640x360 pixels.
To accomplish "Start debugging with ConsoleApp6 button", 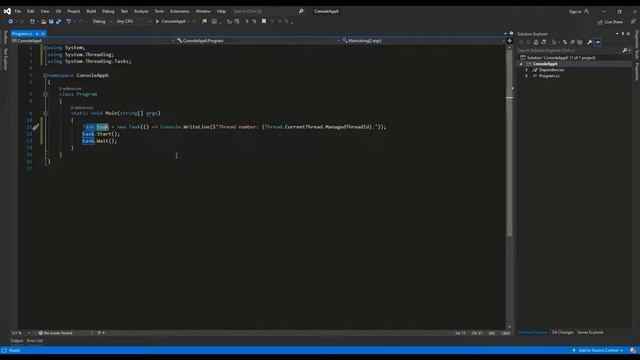I will [171, 21].
